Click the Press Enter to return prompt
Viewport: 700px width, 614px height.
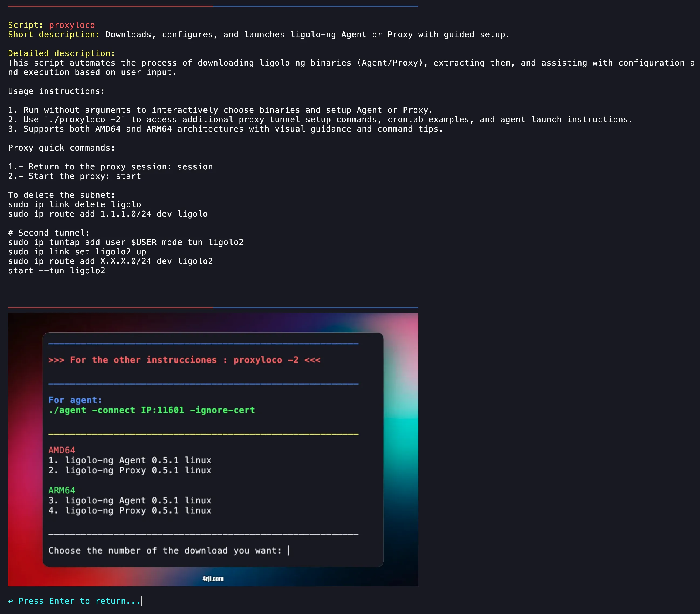pos(75,601)
